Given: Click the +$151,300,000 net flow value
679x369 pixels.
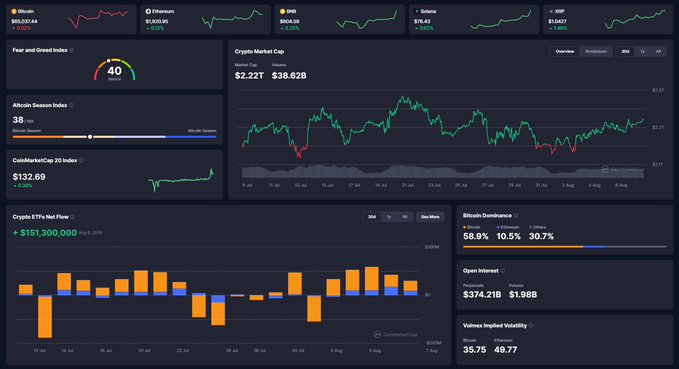Looking at the screenshot, I should (x=45, y=233).
